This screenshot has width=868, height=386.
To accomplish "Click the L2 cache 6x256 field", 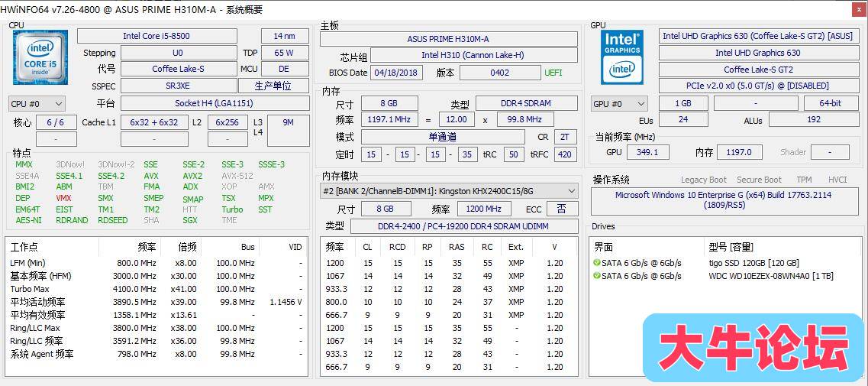I will click(227, 122).
